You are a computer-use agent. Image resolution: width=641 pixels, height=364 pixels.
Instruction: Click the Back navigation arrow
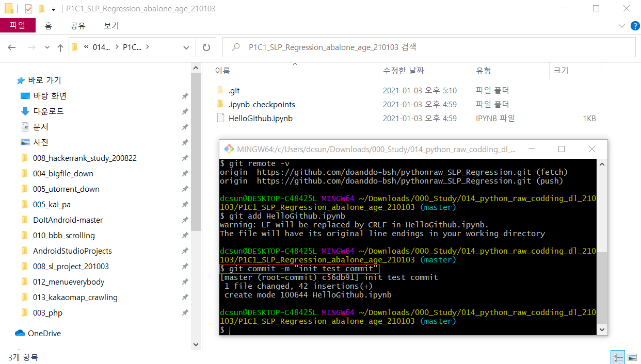[12, 47]
